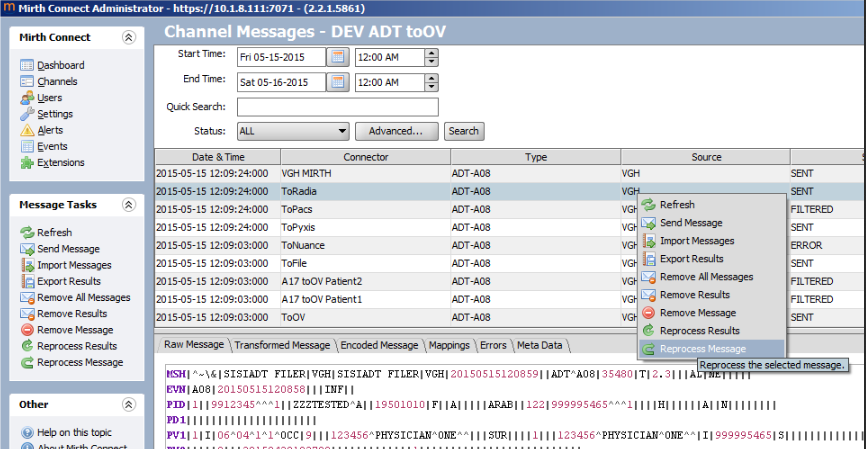The width and height of the screenshot is (866, 449).
Task: Increment the End Time spinner
Action: point(432,78)
